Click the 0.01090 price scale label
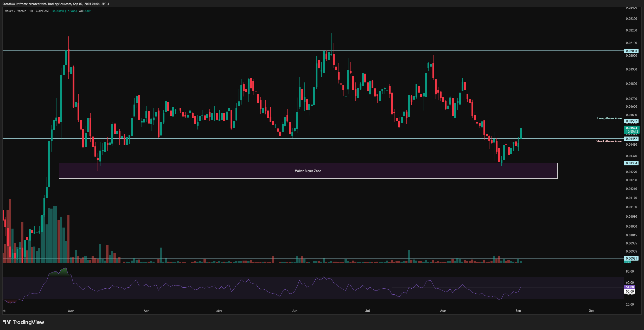 632,217
